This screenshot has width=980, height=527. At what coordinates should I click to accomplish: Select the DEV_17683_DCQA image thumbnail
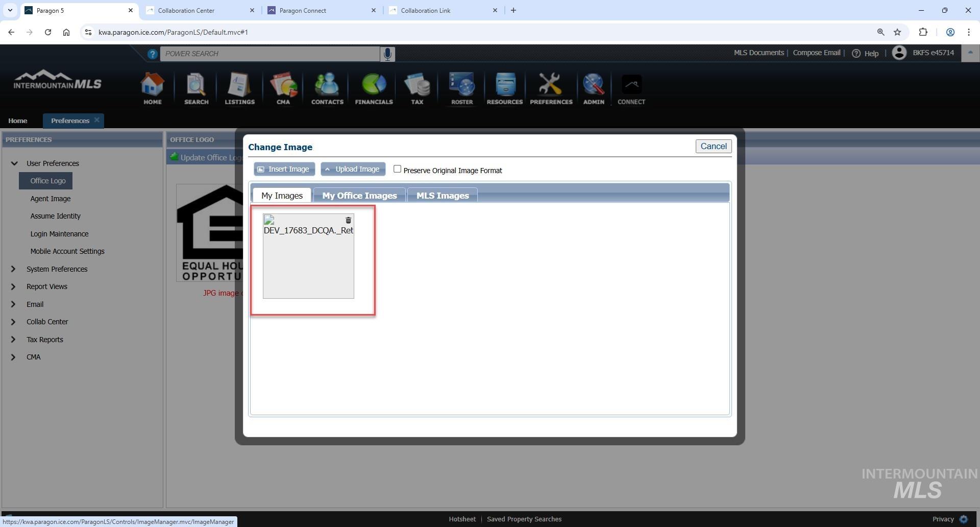(308, 260)
